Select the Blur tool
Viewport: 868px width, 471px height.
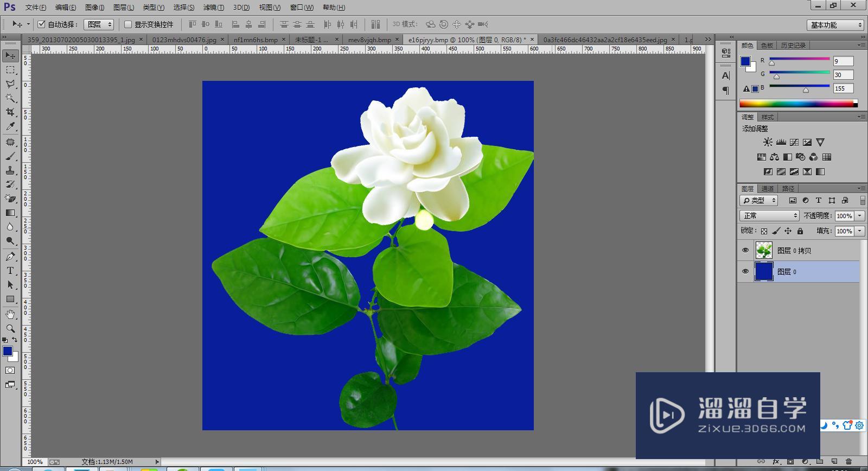point(10,227)
